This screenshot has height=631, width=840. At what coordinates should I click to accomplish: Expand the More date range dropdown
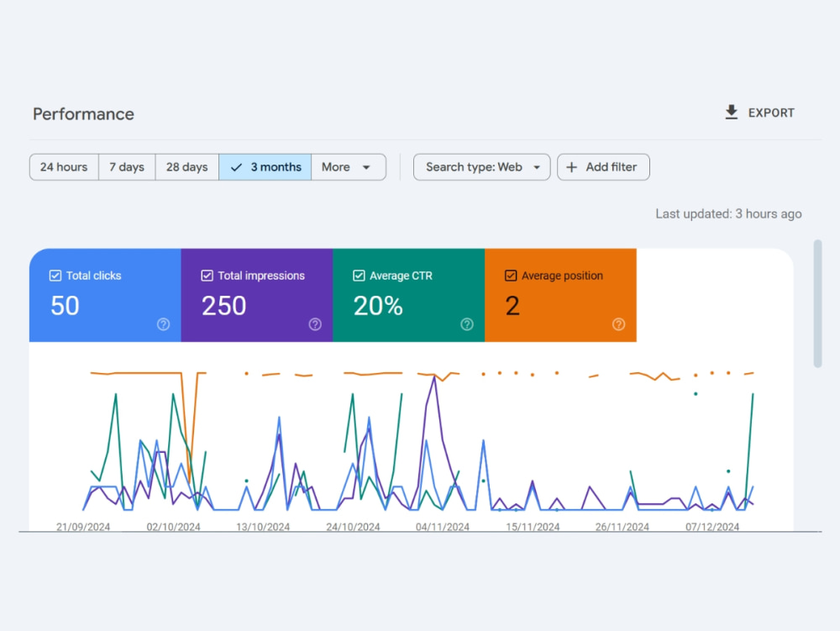click(x=349, y=167)
